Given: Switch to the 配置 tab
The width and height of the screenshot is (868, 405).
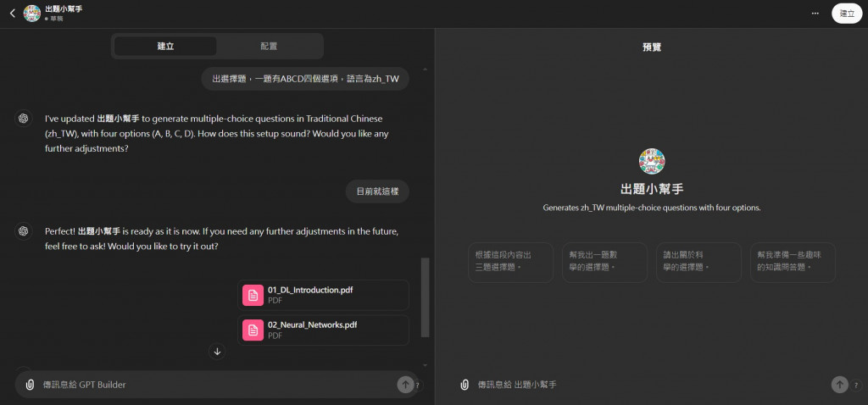Looking at the screenshot, I should (x=269, y=47).
